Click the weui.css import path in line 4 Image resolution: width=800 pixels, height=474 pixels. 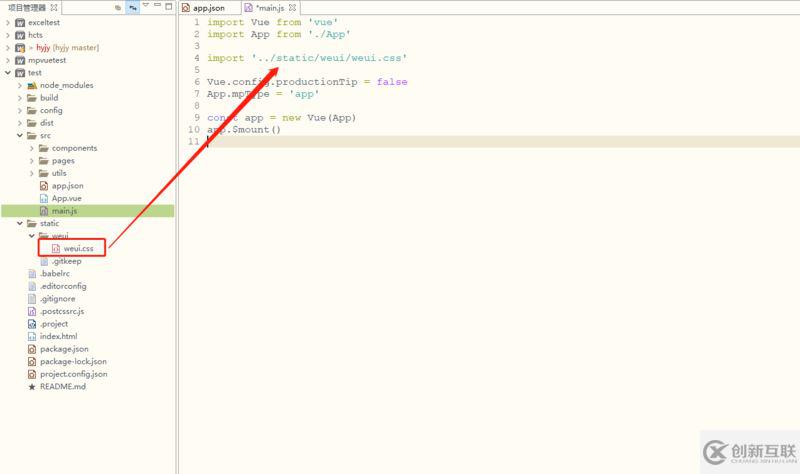(x=329, y=58)
